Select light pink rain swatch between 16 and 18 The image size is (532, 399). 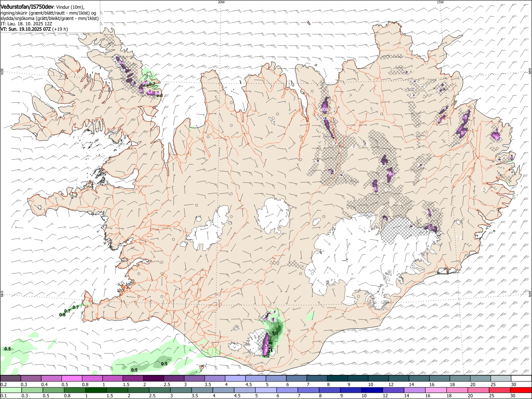pyautogui.click(x=436, y=390)
